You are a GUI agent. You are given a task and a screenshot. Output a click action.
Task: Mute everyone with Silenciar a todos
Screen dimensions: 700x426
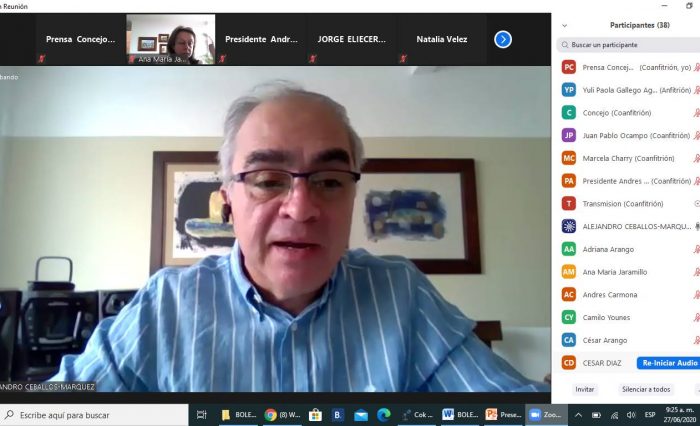tap(646, 389)
